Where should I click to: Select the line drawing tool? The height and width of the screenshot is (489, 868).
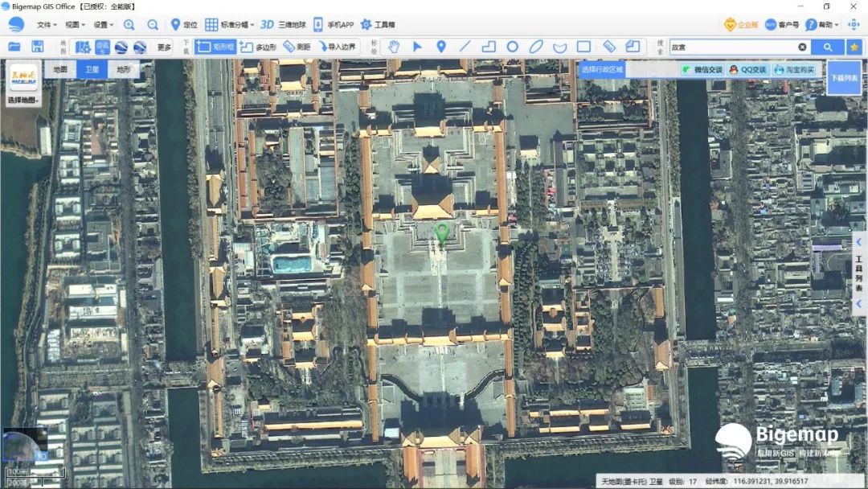point(465,47)
